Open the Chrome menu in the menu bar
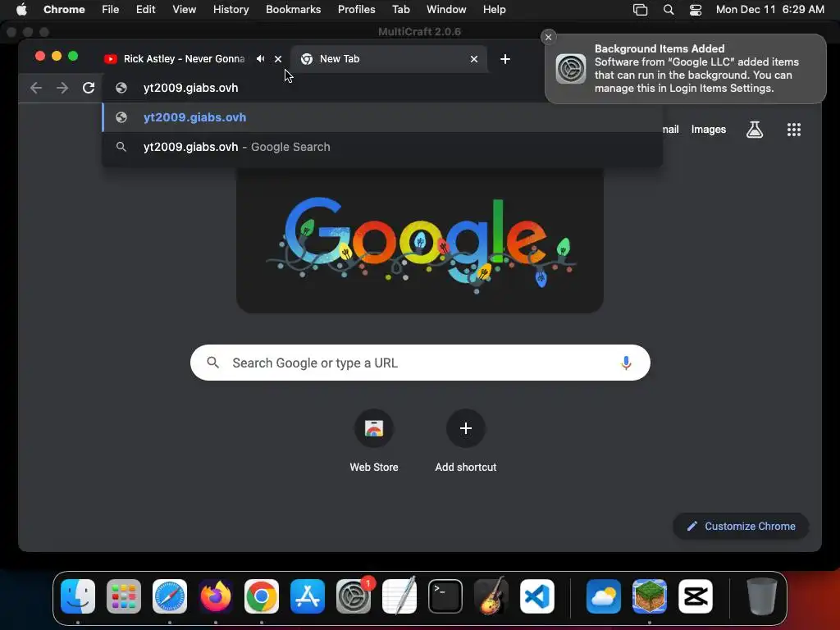 tap(64, 9)
